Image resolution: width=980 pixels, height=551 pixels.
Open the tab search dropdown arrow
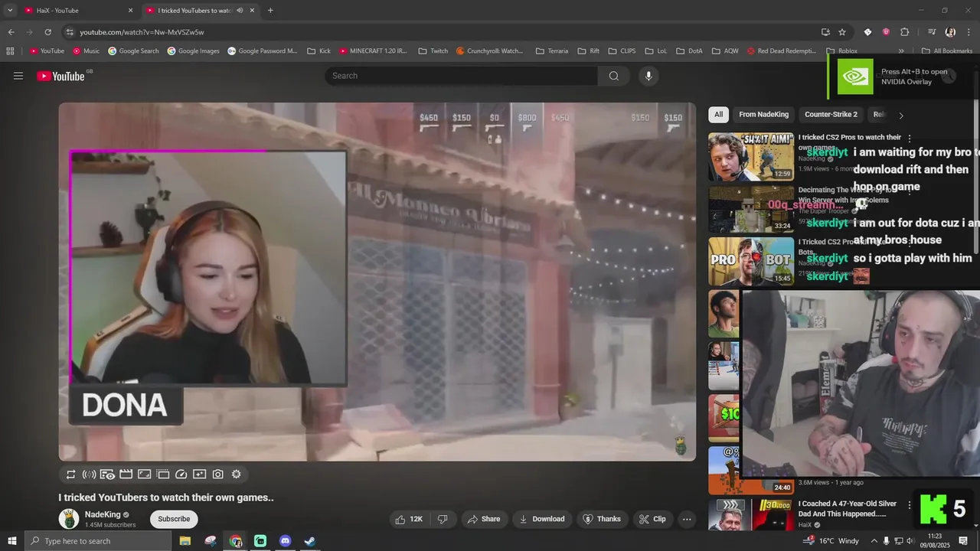(10, 11)
